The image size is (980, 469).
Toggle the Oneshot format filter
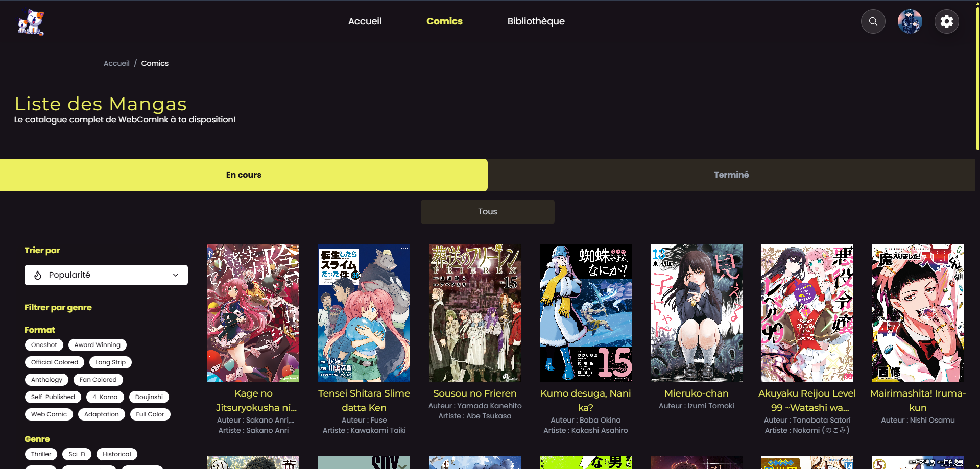click(x=44, y=345)
